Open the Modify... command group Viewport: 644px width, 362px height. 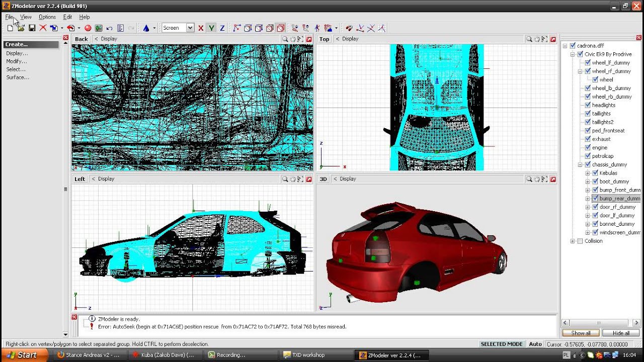point(17,61)
